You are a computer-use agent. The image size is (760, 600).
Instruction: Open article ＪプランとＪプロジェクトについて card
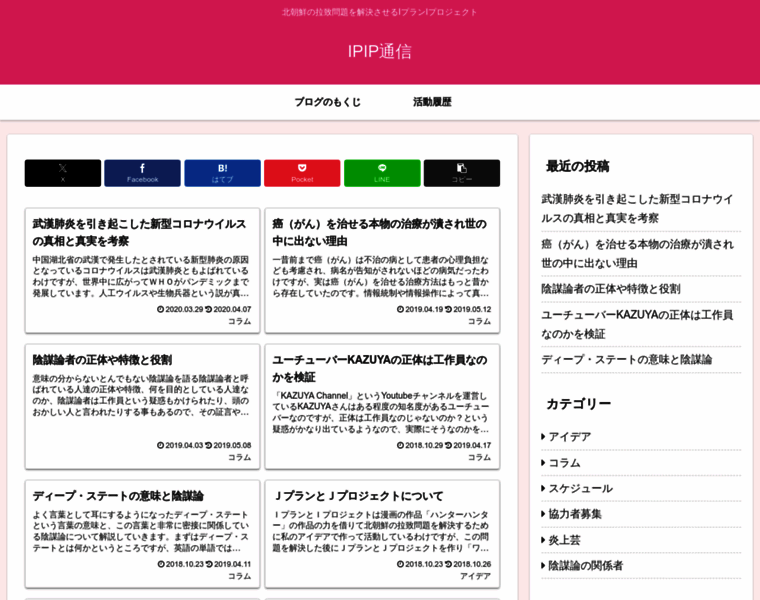(382, 534)
